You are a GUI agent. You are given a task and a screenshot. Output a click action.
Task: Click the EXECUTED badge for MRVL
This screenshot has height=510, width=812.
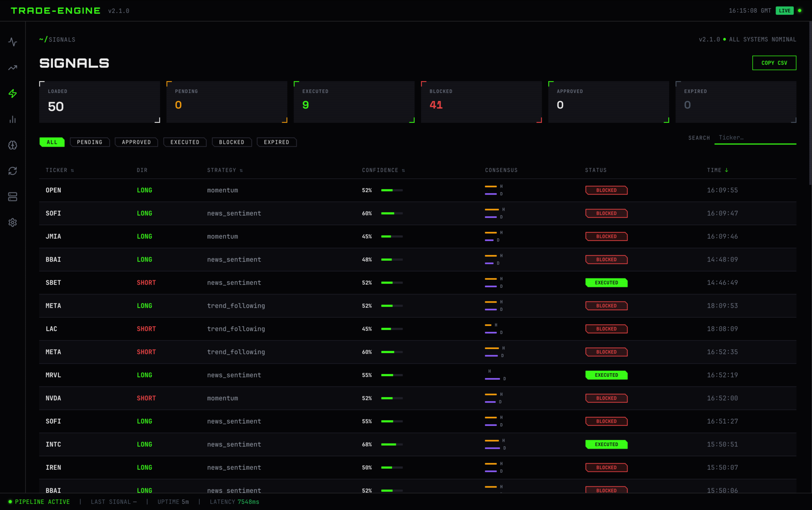click(x=606, y=375)
